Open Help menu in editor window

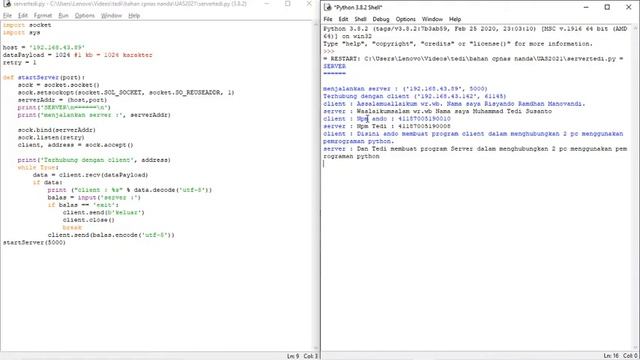pyautogui.click(x=134, y=16)
